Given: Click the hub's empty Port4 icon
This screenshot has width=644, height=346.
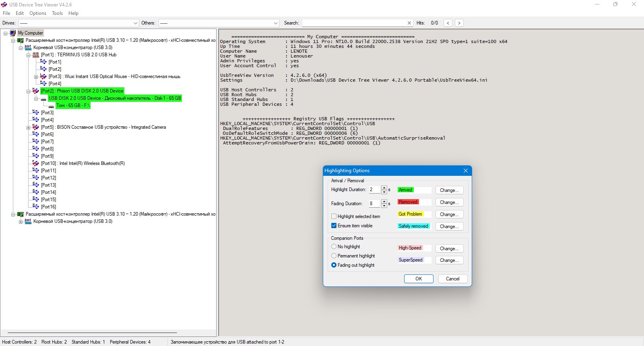Looking at the screenshot, I should coord(43,84).
